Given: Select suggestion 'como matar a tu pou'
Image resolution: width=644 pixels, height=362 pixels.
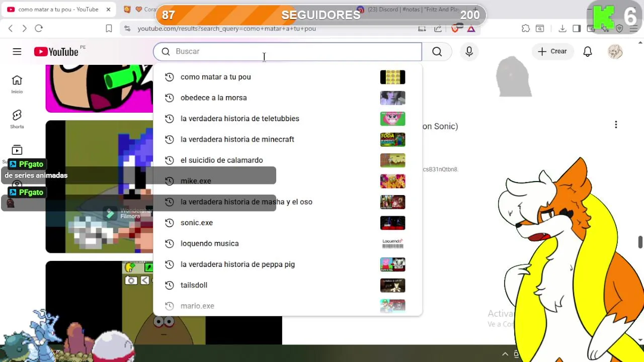Looking at the screenshot, I should pos(287,77).
